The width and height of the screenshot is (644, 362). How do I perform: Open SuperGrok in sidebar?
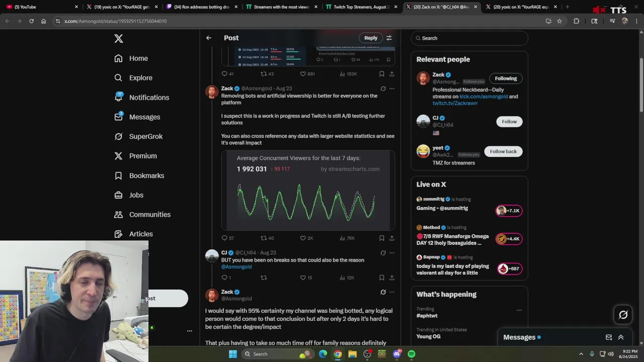138,136
